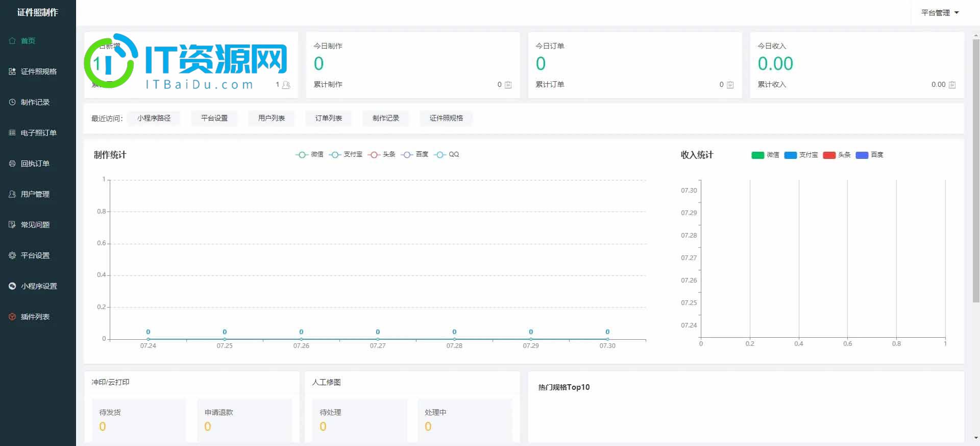Click the 07.24 data point on chart
The image size is (980, 446).
click(148, 339)
